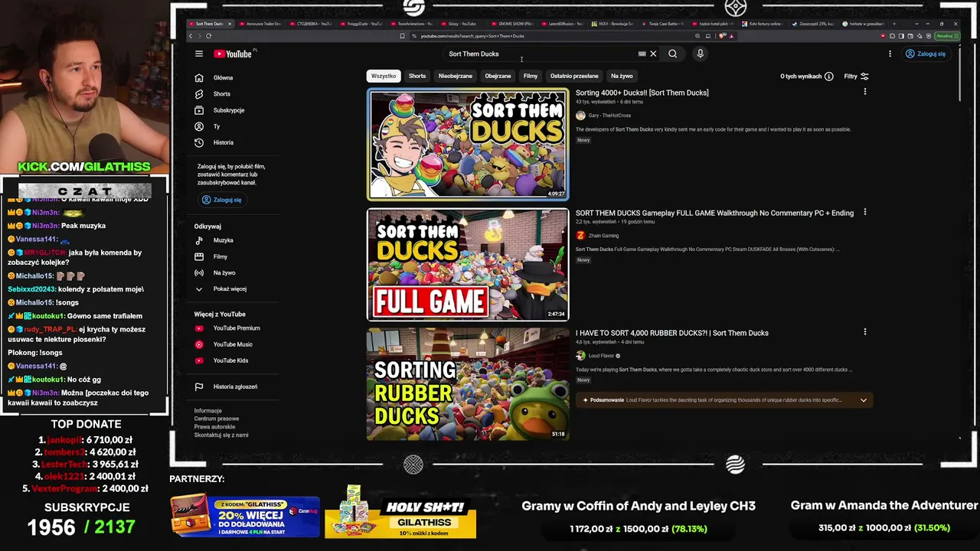Open Filtry search filters
This screenshot has width=980, height=551.
point(856,77)
